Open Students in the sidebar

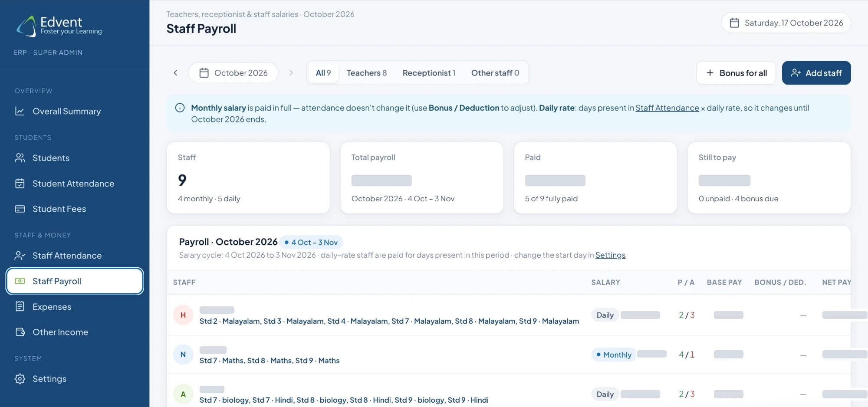point(75,158)
